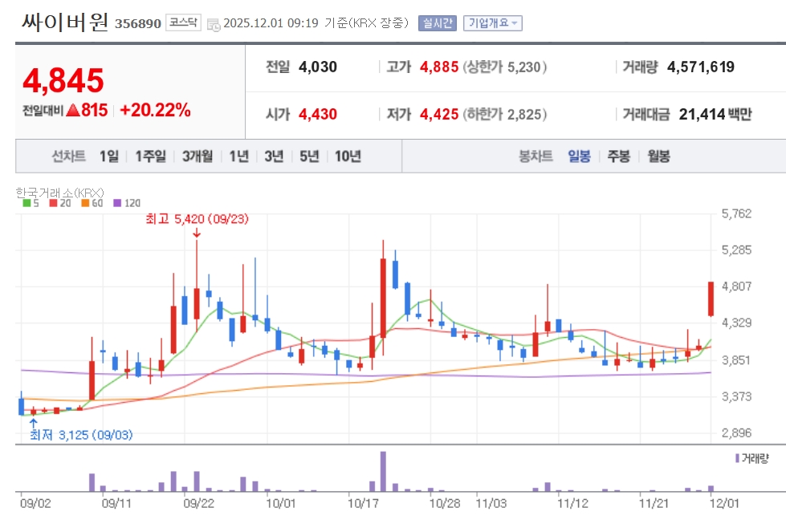Select the 1년 line chart period

[239, 156]
